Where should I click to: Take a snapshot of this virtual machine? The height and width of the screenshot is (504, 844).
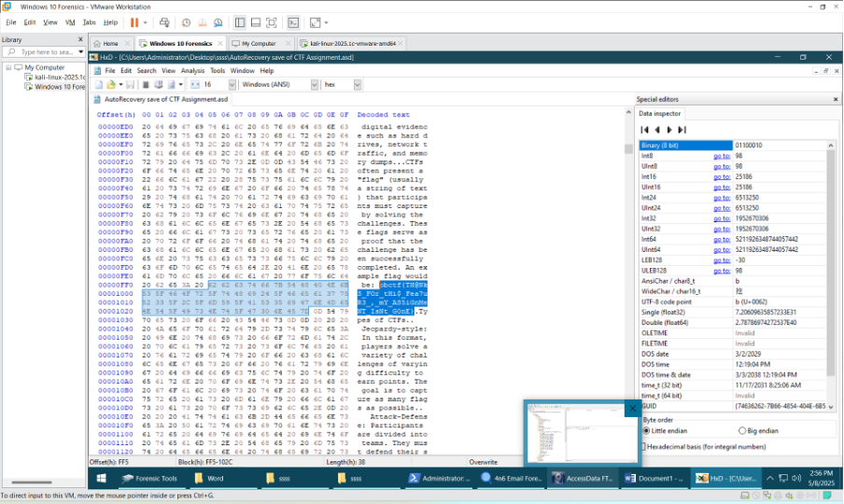pos(186,22)
